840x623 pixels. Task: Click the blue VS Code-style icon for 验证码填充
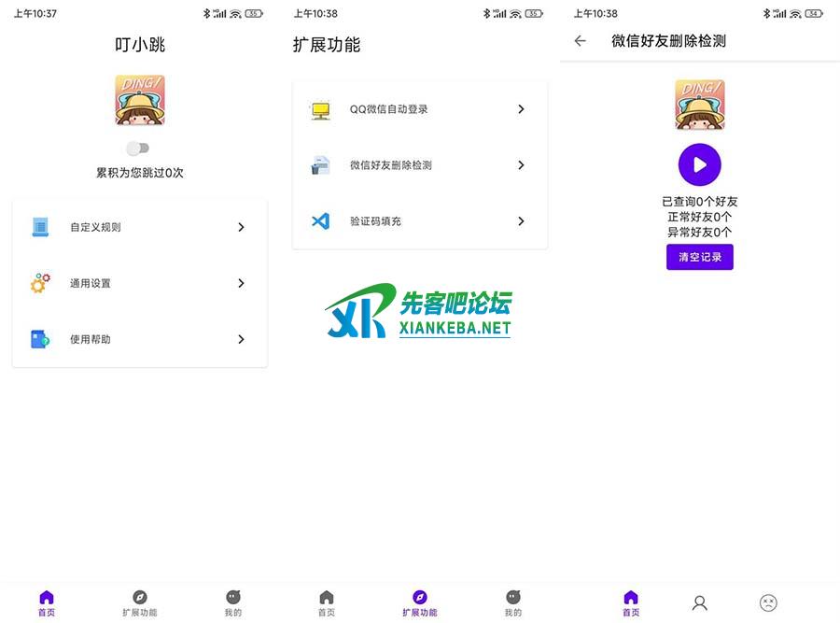tap(320, 221)
